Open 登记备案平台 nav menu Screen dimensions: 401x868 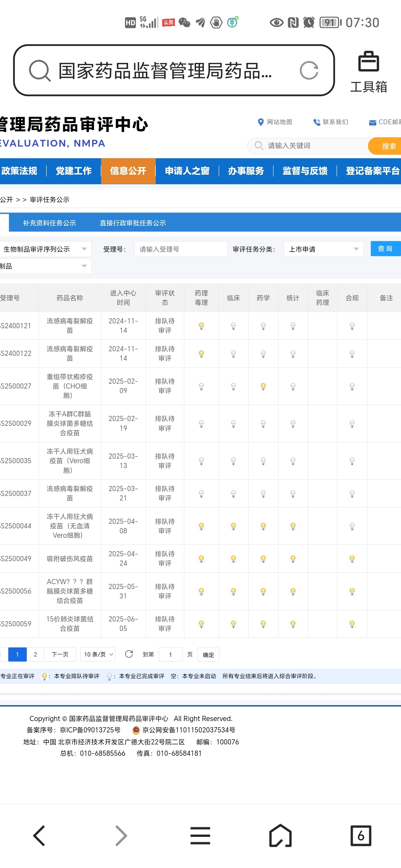[x=372, y=171]
